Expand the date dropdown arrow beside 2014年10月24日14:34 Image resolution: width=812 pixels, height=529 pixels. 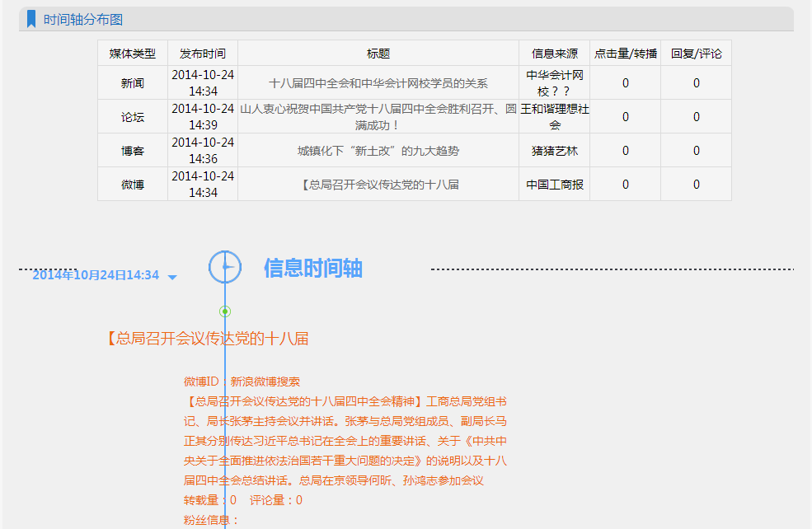tap(172, 277)
